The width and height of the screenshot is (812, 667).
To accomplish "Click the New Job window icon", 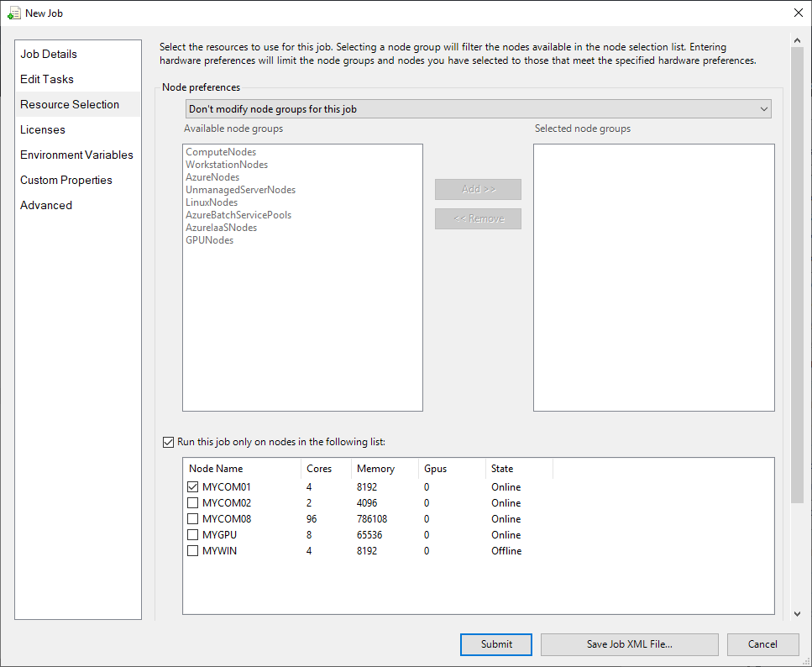I will 13,13.
